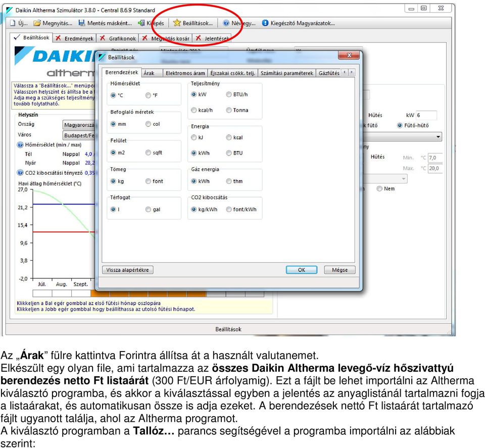
Task: Click the Daikin app icon in main title bar
Action: 10,10
